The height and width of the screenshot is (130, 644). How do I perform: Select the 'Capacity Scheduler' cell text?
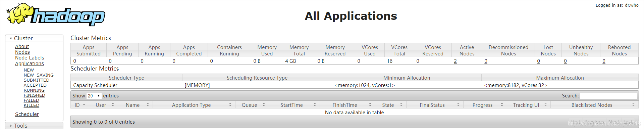[95, 85]
